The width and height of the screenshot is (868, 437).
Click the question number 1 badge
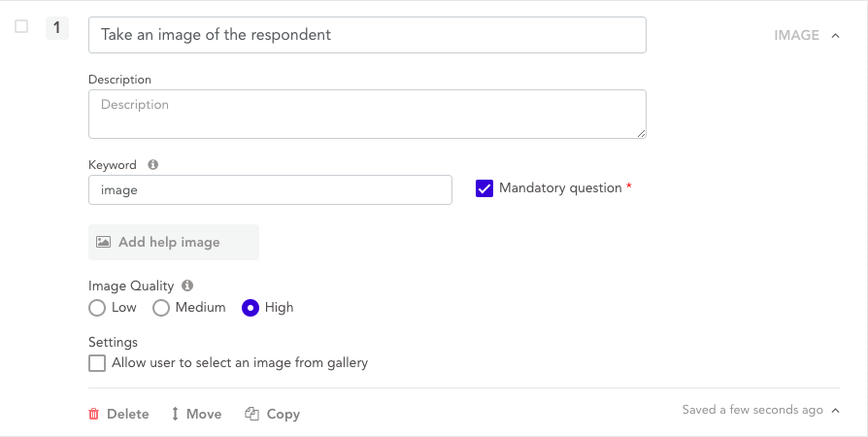pos(57,28)
